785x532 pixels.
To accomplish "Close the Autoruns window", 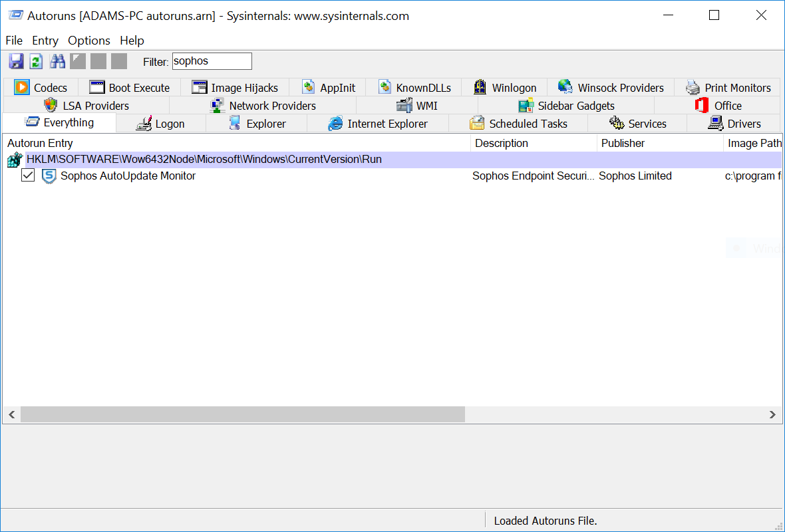I will 761,15.
